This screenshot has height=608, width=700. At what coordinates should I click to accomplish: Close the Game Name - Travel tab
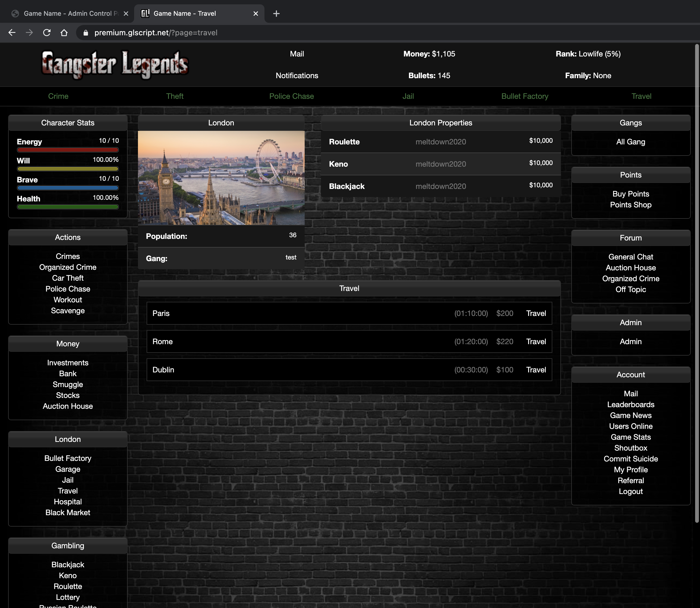256,14
